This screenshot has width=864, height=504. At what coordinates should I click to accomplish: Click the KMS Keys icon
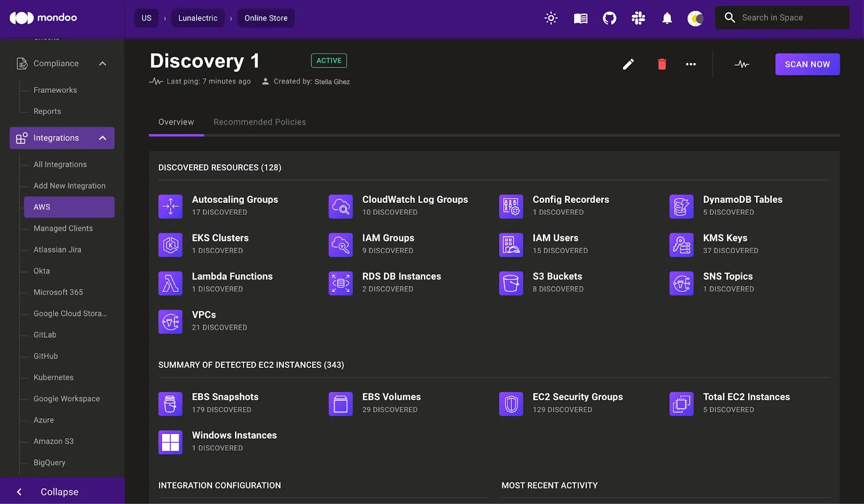pos(681,244)
